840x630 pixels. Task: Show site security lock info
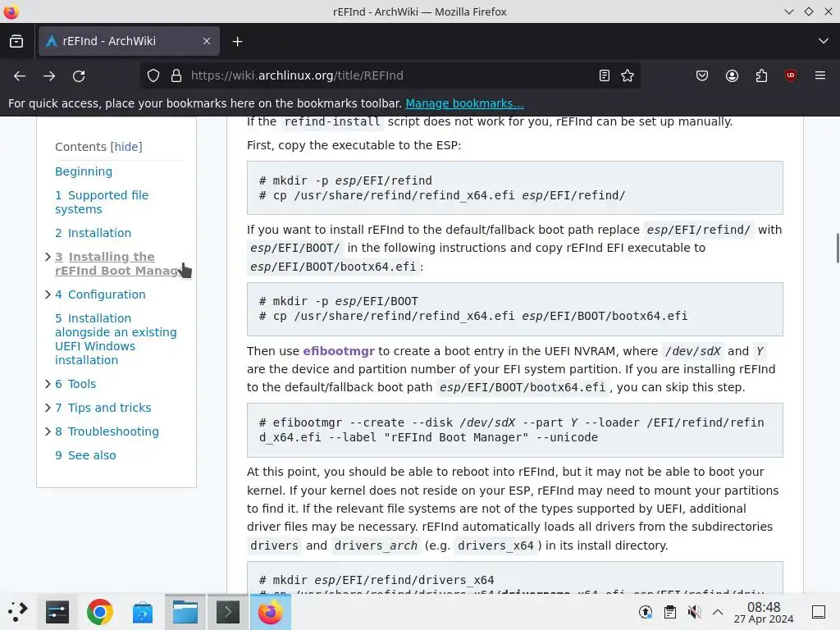[176, 75]
